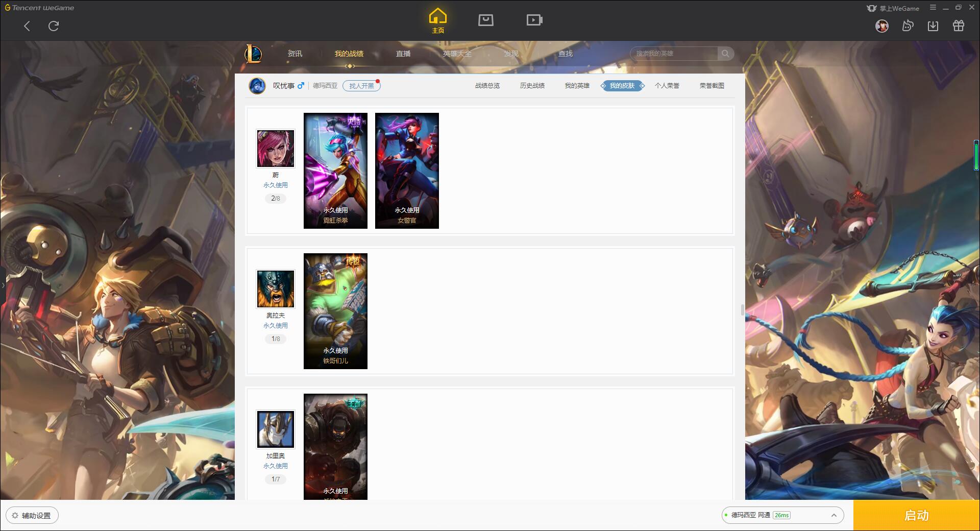Open the 主页 home tab
This screenshot has height=531, width=980.
tap(438, 21)
